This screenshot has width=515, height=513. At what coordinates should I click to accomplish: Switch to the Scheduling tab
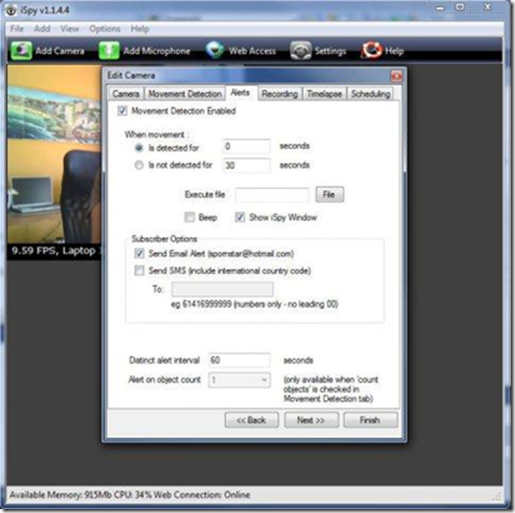(371, 94)
